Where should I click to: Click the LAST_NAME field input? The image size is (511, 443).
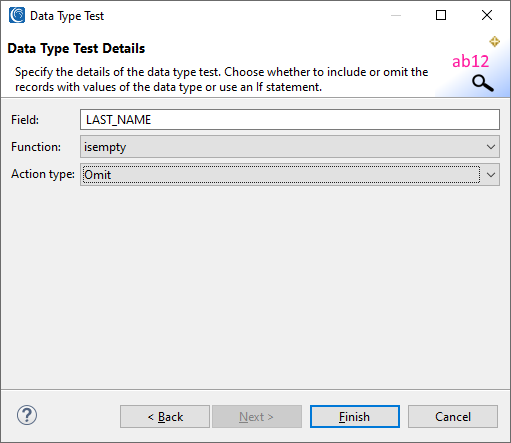(290, 119)
